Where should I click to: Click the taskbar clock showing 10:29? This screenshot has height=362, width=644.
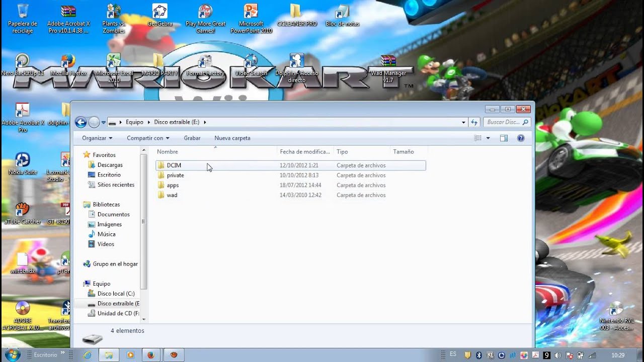click(x=618, y=355)
